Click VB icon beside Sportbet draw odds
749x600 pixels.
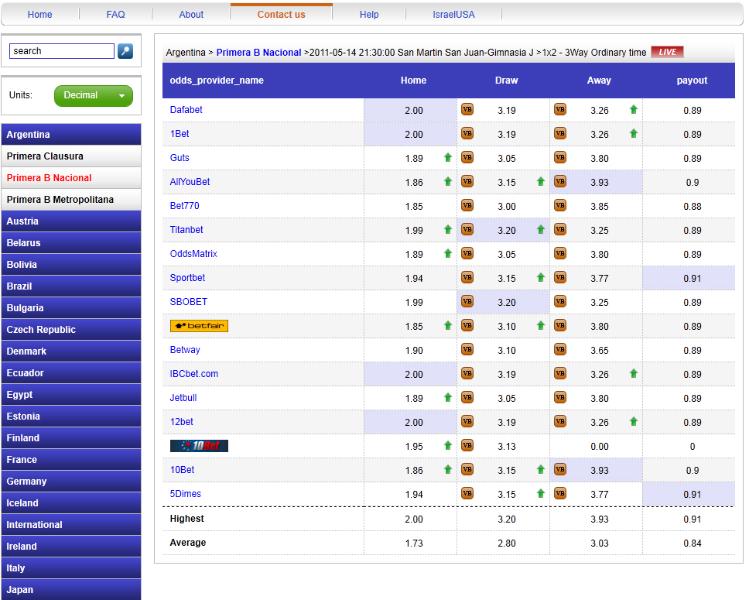[467, 278]
